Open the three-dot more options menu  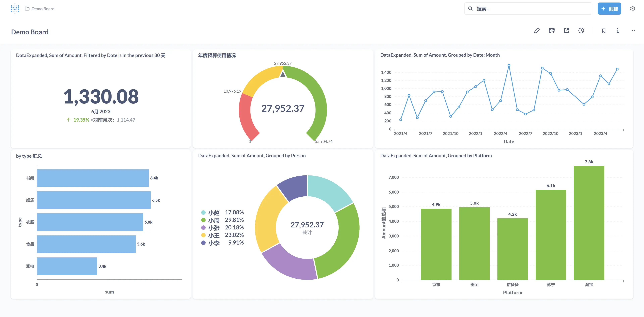(x=632, y=31)
